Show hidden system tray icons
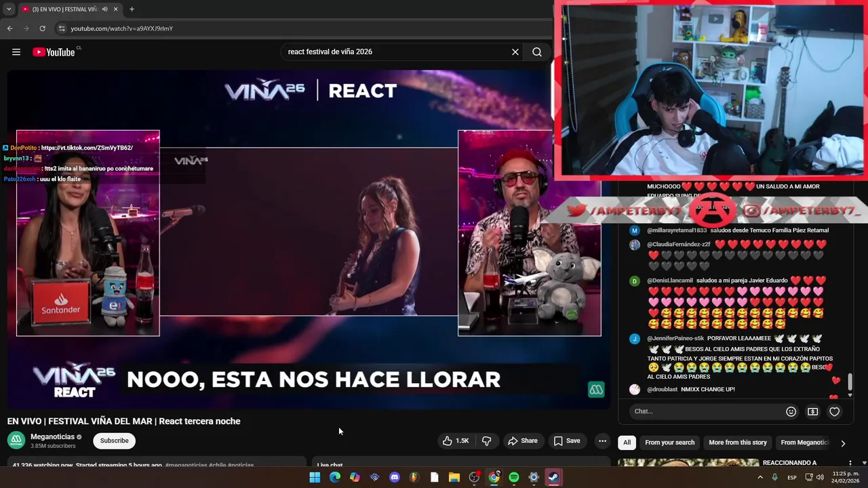Image resolution: width=868 pixels, height=488 pixels. pyautogui.click(x=760, y=478)
